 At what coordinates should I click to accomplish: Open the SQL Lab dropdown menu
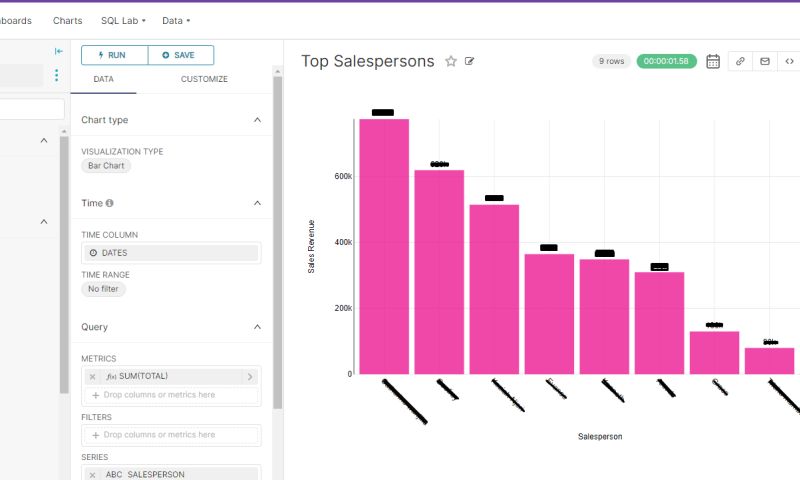point(123,20)
